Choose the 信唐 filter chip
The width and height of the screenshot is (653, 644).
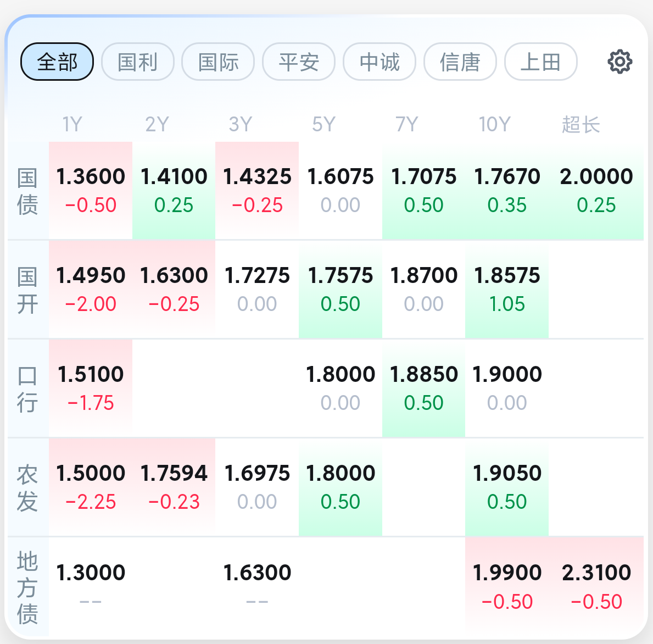point(460,62)
